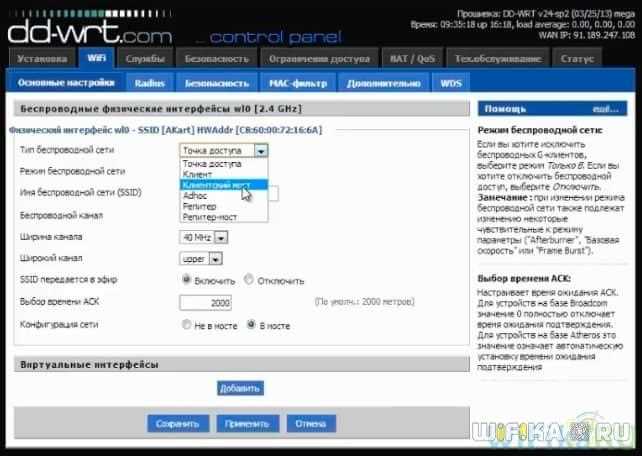Select the Не в мосте radio button

coord(186,325)
